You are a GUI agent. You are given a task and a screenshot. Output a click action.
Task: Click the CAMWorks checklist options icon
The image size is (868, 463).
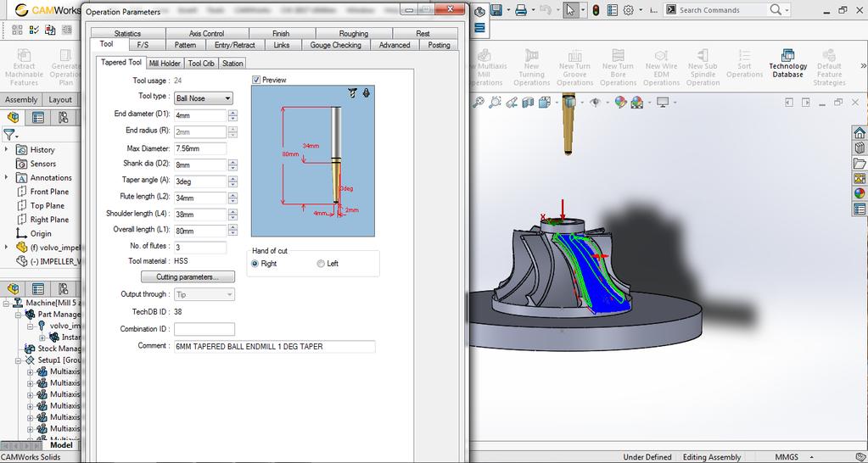pos(33,30)
